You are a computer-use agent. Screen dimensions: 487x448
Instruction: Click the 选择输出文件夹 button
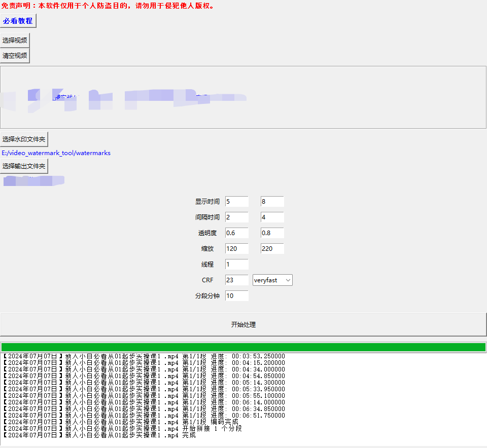pyautogui.click(x=24, y=166)
